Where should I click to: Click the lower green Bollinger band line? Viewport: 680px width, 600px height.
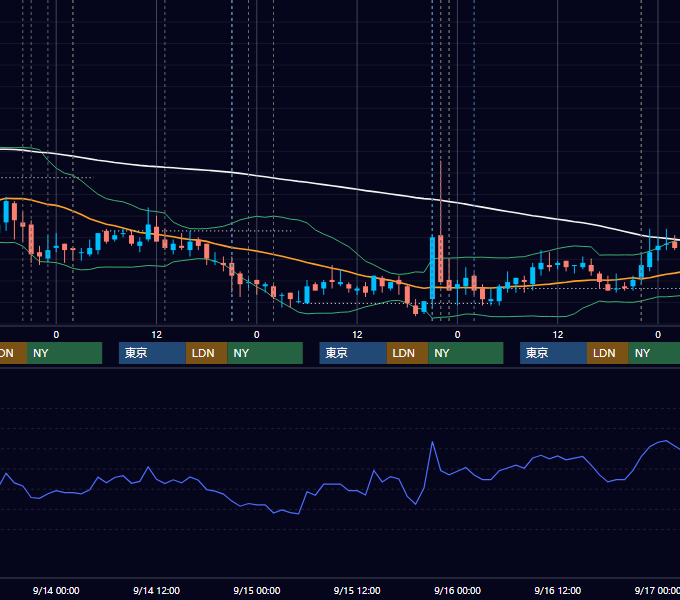pyautogui.click(x=330, y=312)
